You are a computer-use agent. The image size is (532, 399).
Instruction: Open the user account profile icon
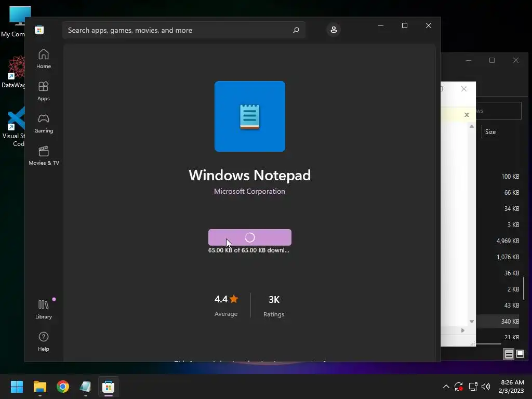click(334, 30)
